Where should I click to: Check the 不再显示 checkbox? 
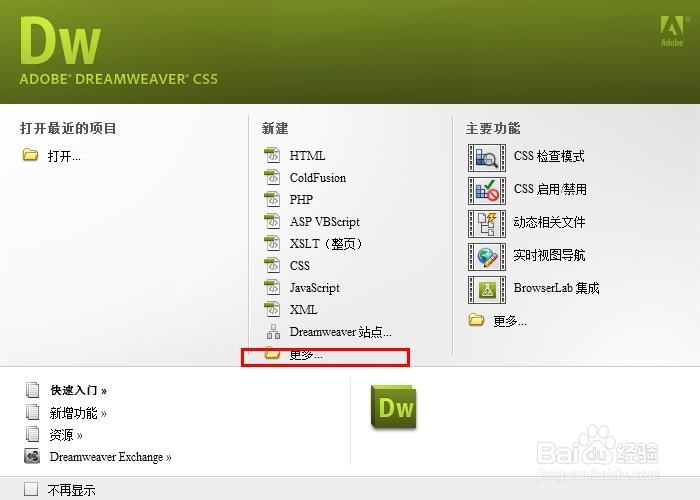(x=31, y=489)
